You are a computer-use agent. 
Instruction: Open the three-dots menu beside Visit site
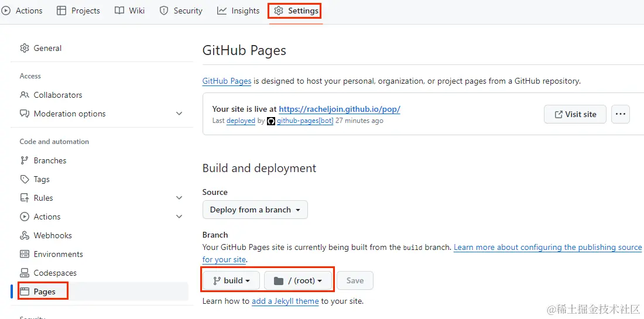point(621,114)
